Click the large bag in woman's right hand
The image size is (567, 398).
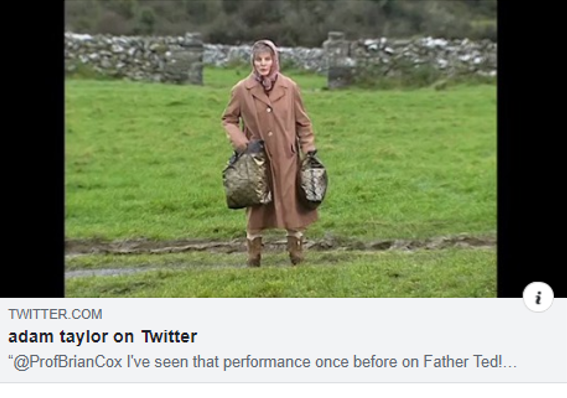[x=247, y=176]
